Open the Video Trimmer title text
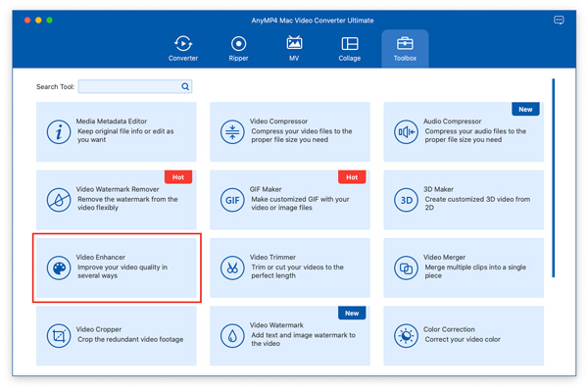The image size is (588, 390). point(272,257)
